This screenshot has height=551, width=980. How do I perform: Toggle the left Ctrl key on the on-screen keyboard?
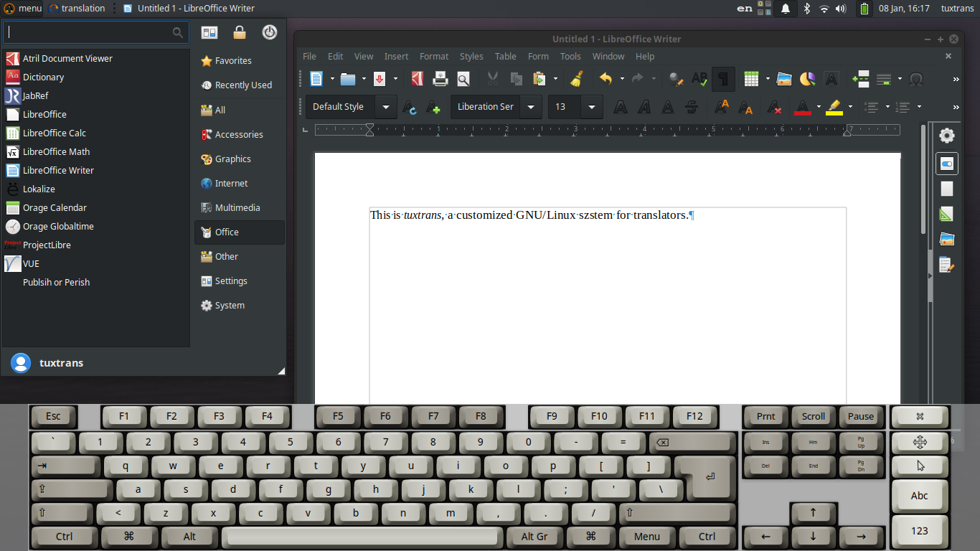(64, 537)
